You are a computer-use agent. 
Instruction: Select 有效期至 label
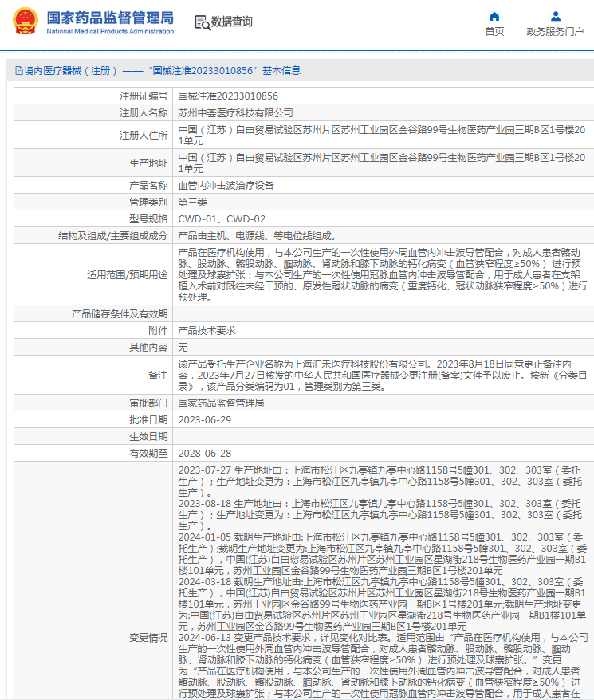[148, 453]
